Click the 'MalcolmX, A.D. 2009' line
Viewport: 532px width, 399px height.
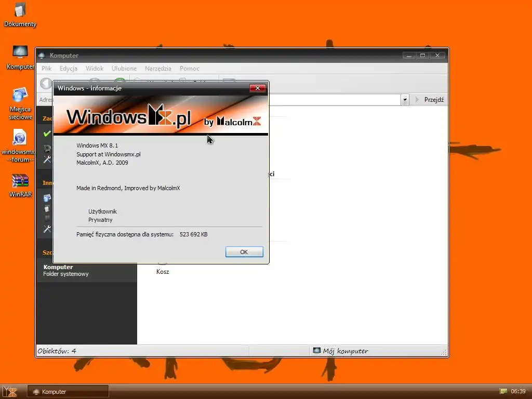coord(102,163)
